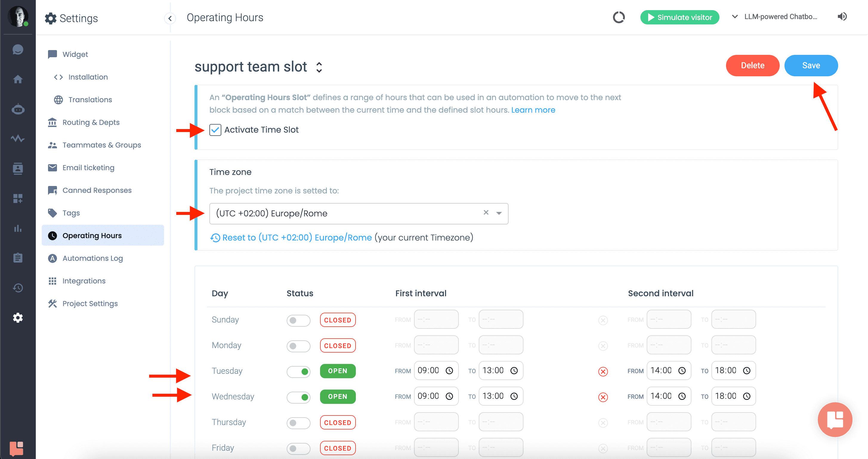Click Tuesday first interval FROM field 09:00
Screen dimensions: 868x459
[x=436, y=371]
